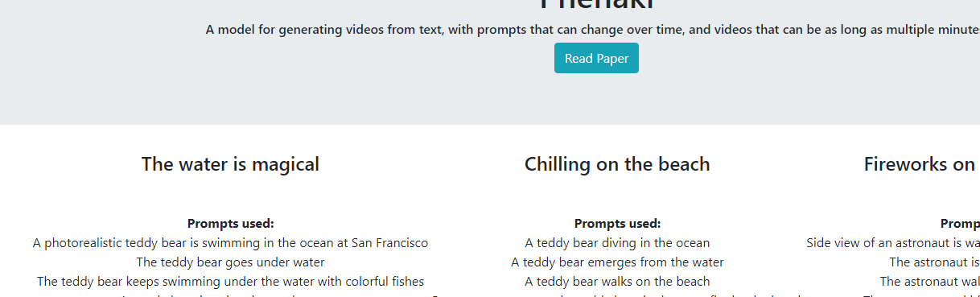Click the prompt mentioning colorful fishes
This screenshot has width=980, height=297.
point(231,282)
